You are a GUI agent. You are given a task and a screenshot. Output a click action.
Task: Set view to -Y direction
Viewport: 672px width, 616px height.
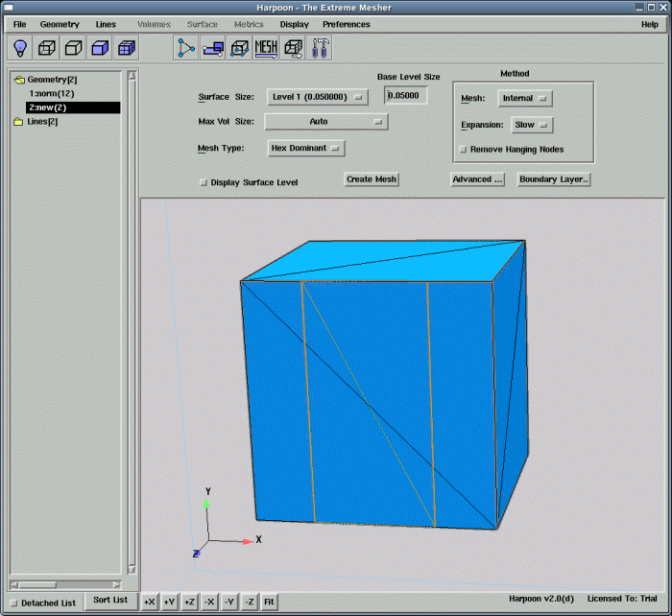(x=229, y=602)
